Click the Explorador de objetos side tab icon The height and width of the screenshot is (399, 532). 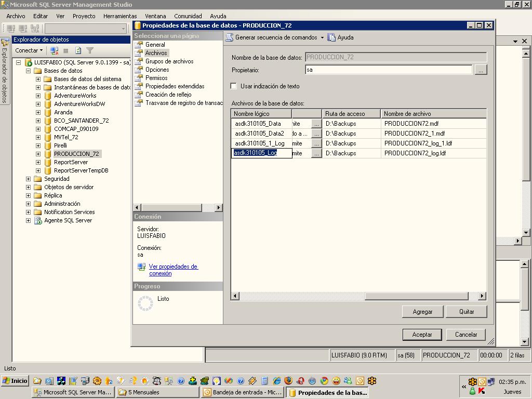point(4,42)
